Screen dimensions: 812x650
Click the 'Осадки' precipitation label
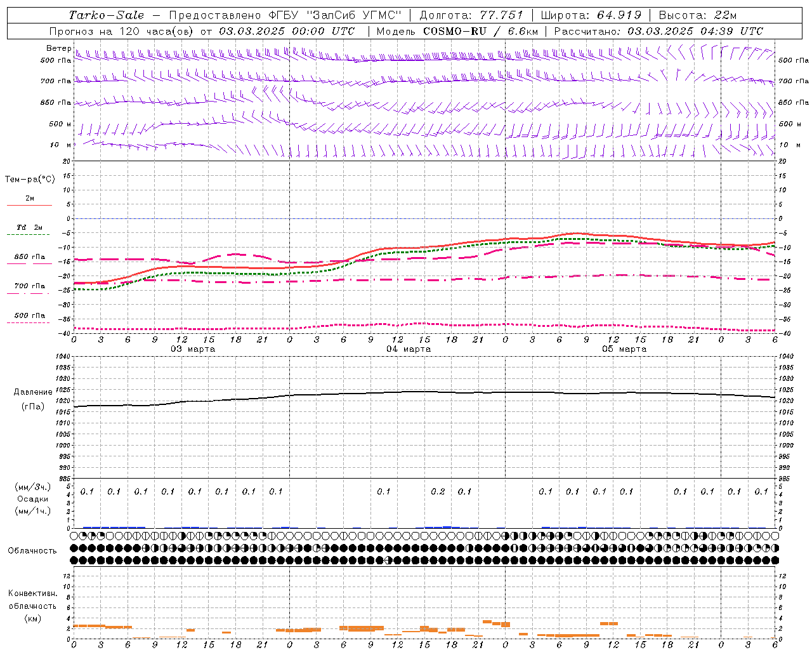point(33,499)
